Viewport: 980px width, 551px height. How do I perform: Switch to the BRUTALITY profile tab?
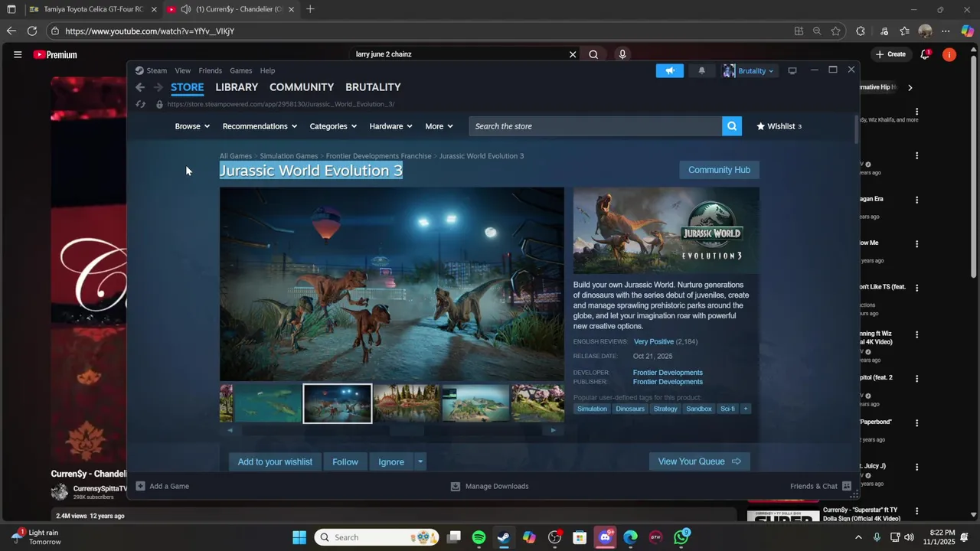pyautogui.click(x=373, y=87)
